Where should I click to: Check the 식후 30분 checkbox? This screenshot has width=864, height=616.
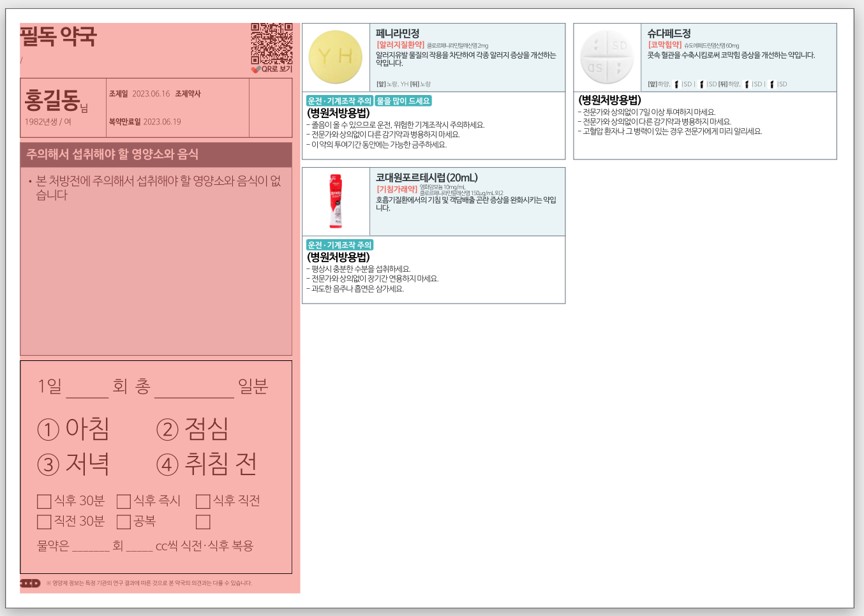44,502
